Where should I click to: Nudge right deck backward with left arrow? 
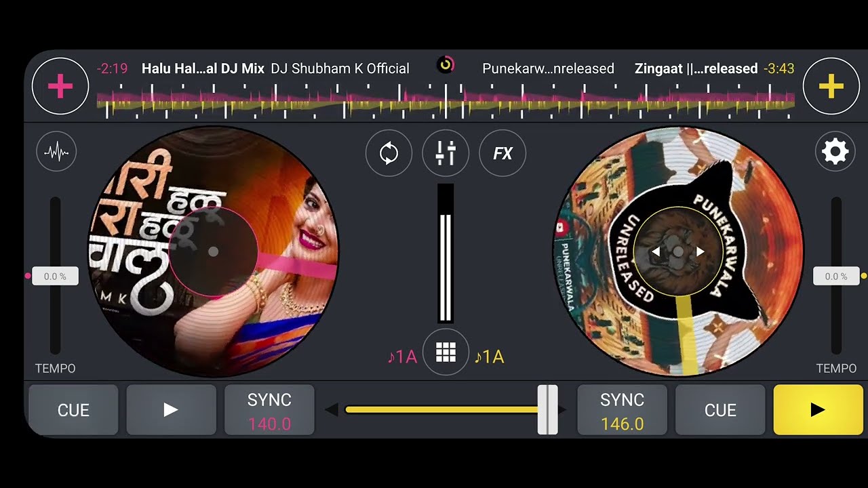click(x=656, y=251)
